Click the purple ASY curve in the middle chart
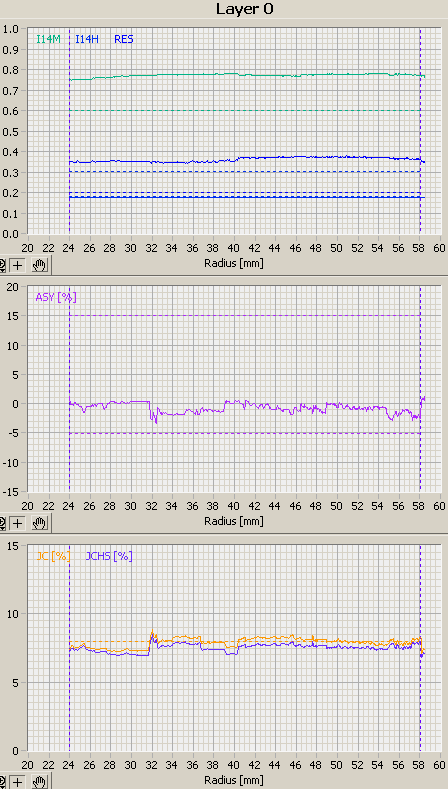Image resolution: width=448 pixels, height=789 pixels. tap(252, 406)
